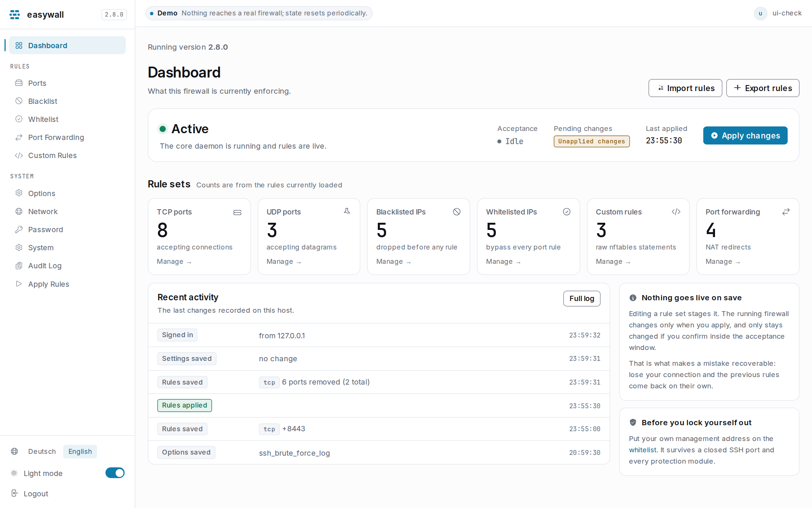Click the Idle acceptance status

click(x=510, y=141)
